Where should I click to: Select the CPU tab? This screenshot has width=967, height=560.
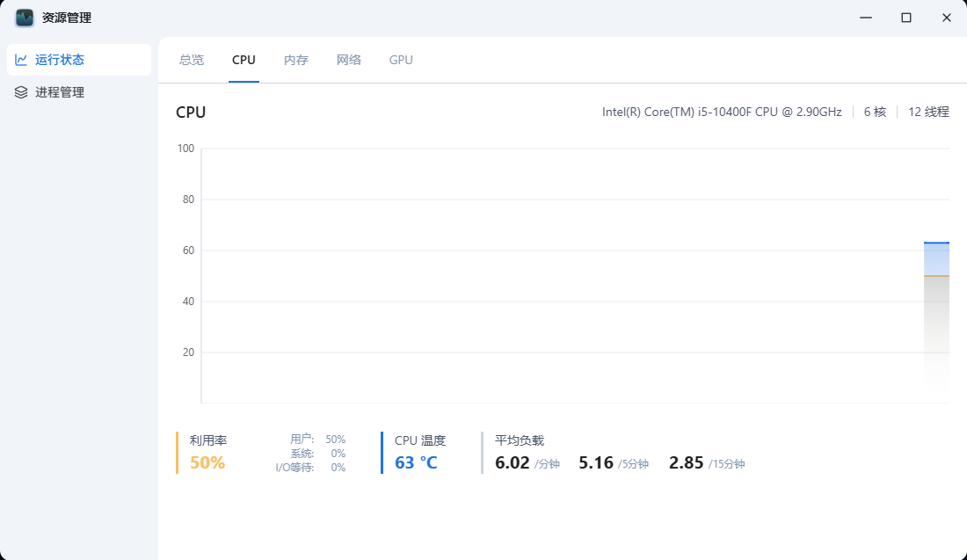point(244,60)
